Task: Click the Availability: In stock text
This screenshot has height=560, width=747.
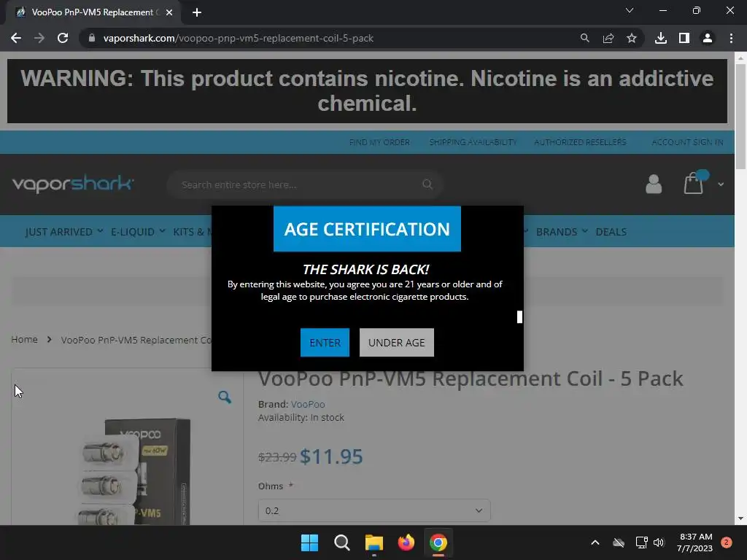Action: 301,417
